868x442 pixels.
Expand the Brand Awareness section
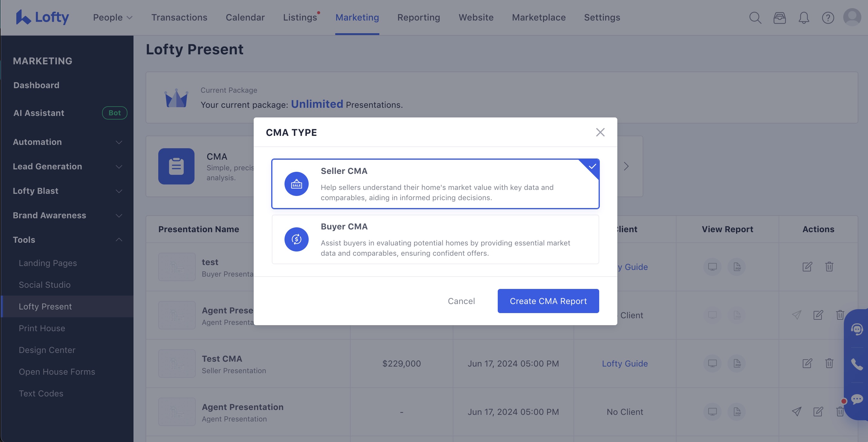coord(67,215)
